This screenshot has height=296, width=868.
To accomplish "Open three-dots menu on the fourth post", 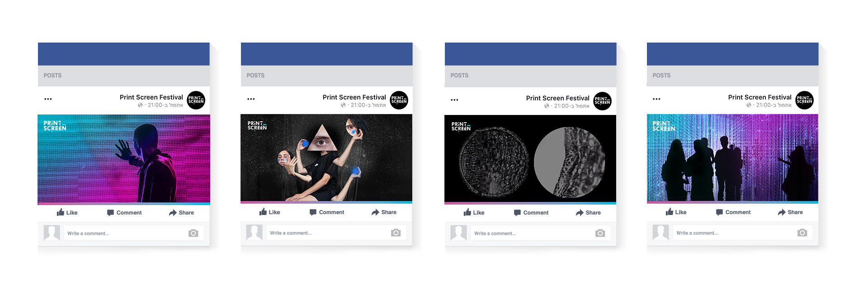I will click(656, 99).
